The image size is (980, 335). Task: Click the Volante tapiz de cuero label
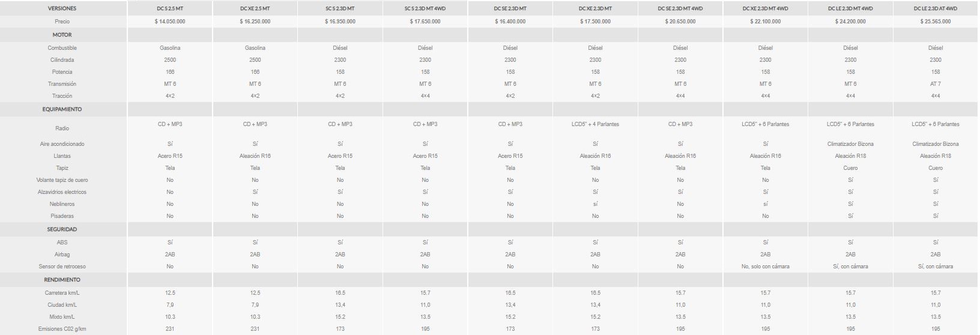[62, 180]
